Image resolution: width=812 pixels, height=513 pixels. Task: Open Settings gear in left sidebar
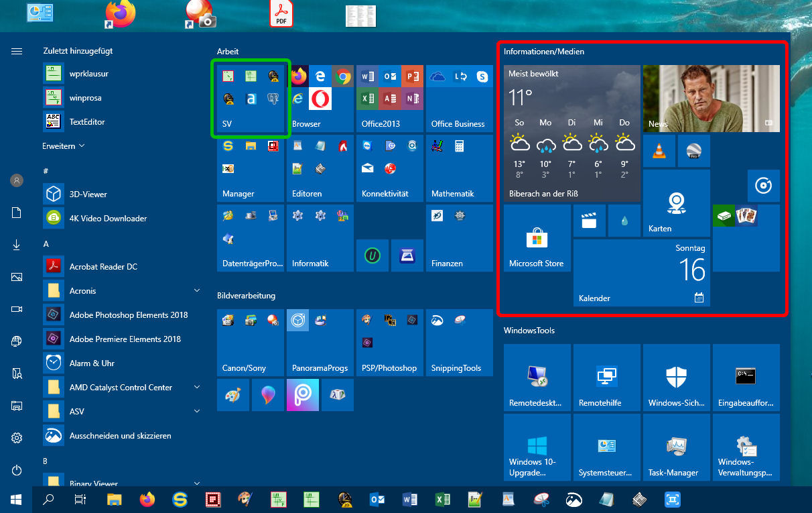17,438
